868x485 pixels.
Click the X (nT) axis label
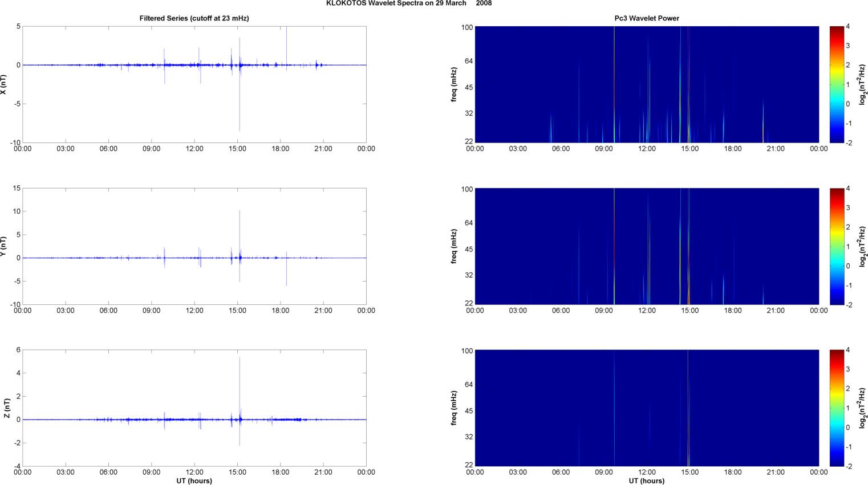(x=4, y=84)
